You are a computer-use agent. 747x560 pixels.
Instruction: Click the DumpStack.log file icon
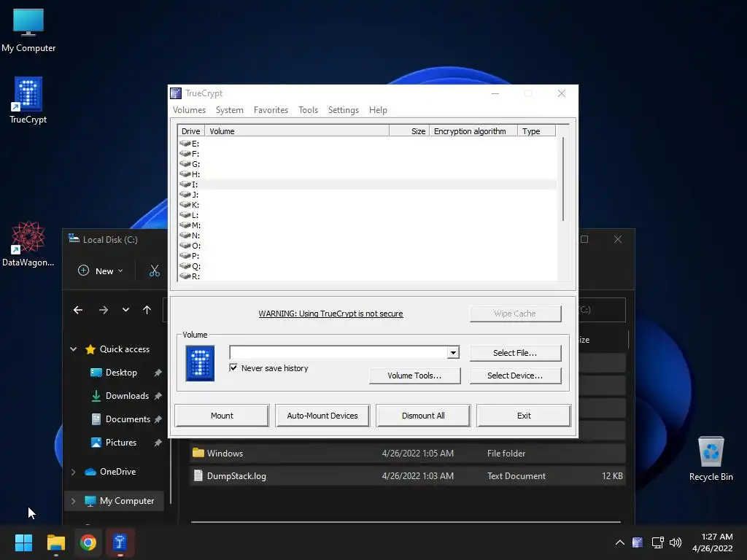(198, 475)
